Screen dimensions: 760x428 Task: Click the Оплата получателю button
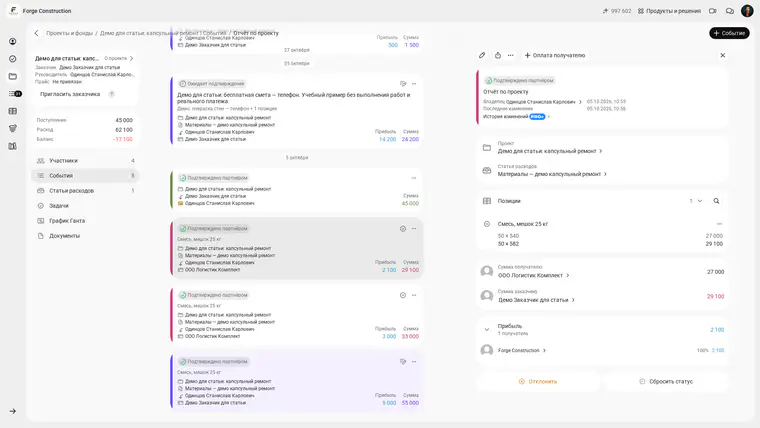tap(554, 55)
